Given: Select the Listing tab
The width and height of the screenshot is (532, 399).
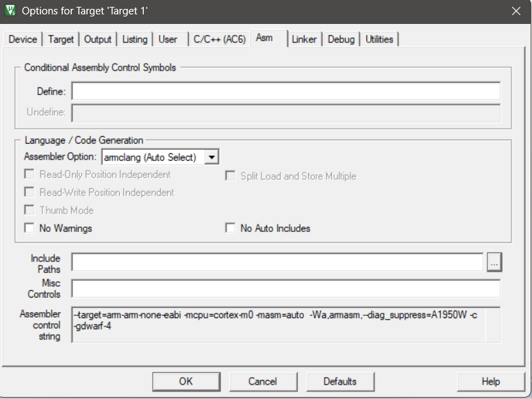Looking at the screenshot, I should click(135, 40).
